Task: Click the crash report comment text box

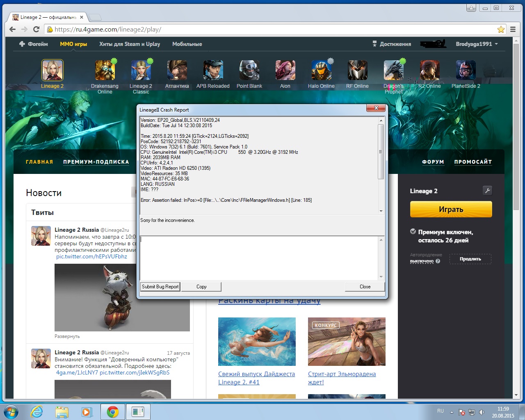Action: [x=259, y=258]
